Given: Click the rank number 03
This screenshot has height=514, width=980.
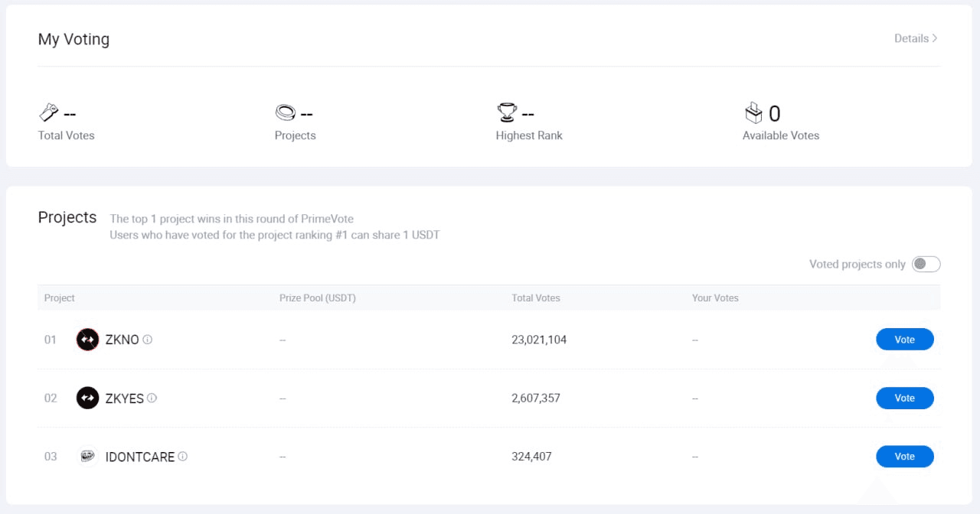Looking at the screenshot, I should (51, 457).
